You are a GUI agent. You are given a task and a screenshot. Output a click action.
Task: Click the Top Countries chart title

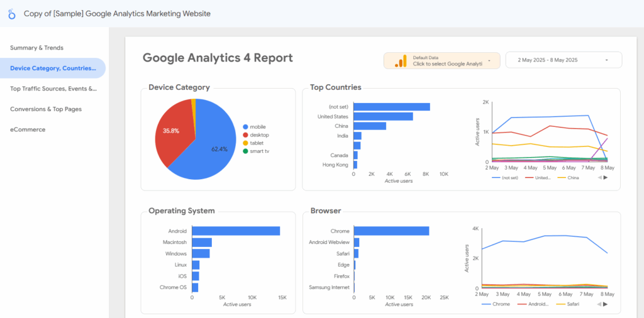coord(336,87)
